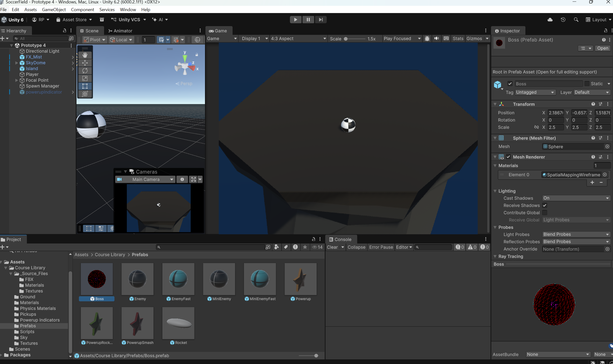The width and height of the screenshot is (613, 364).
Task: Expand the SkyDome hierarchy item
Action: [x=16, y=63]
